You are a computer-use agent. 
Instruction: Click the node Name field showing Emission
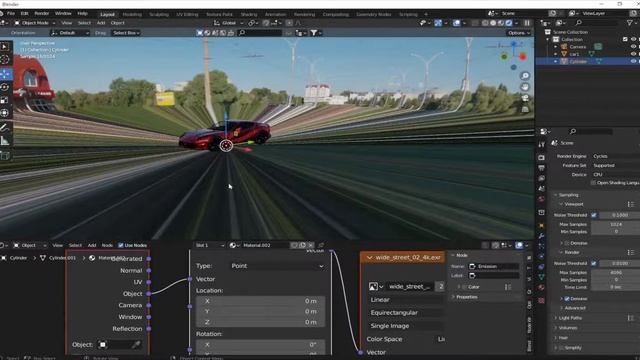(x=494, y=266)
